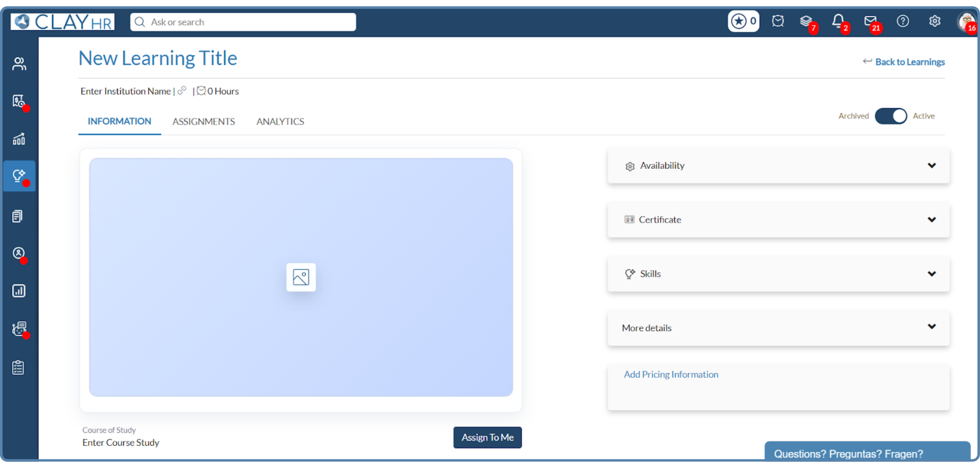This screenshot has height=468, width=980.
Task: Switch to the INFORMATION tab
Action: [120, 122]
